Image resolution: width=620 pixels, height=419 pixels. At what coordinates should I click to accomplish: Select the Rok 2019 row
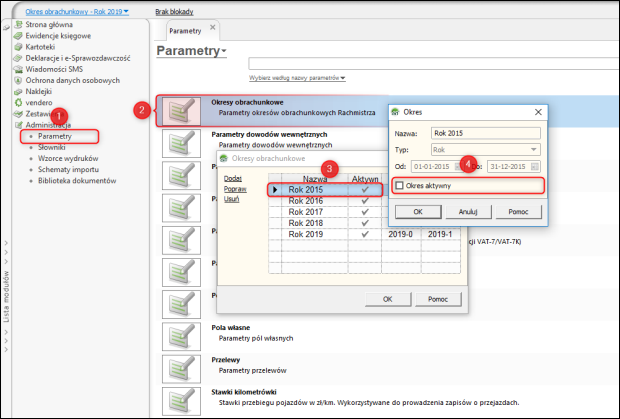point(365,234)
